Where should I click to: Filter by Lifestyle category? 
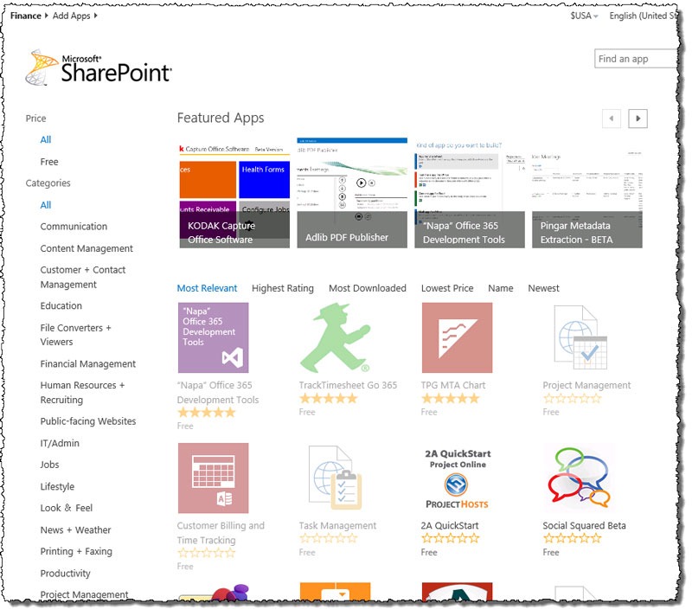coord(57,486)
